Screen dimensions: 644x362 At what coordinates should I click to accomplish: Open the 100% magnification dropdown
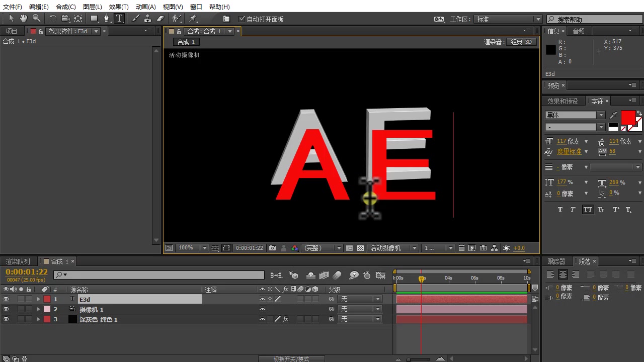192,248
